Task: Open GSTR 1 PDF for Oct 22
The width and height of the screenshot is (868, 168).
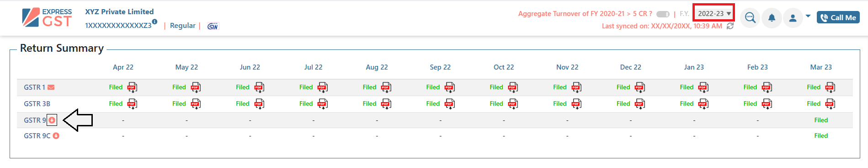Action: (x=513, y=87)
